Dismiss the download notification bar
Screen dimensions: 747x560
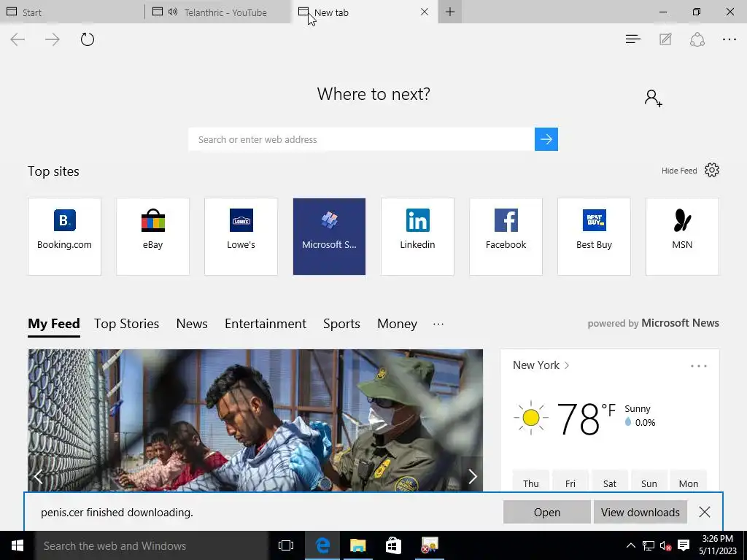coord(705,512)
